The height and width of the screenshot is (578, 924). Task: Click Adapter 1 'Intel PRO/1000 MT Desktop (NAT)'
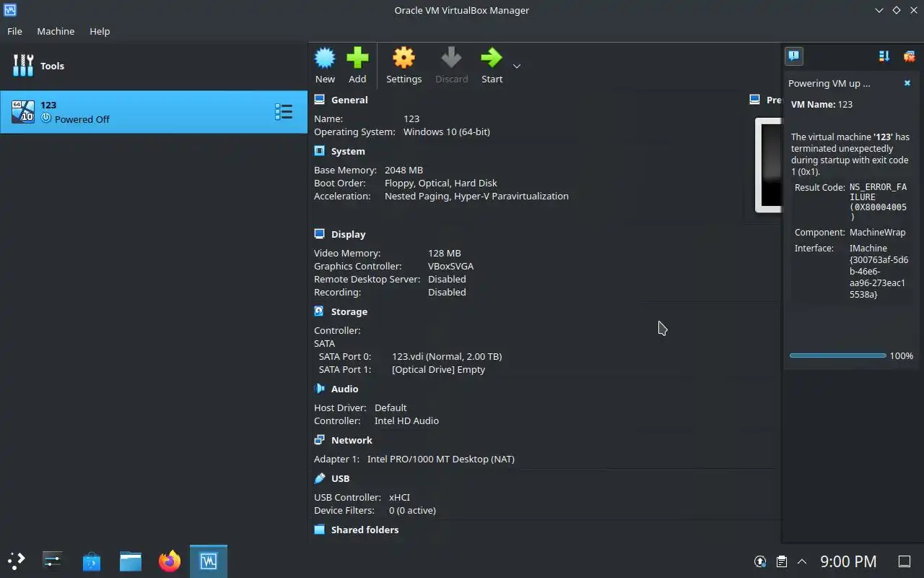[x=441, y=459]
